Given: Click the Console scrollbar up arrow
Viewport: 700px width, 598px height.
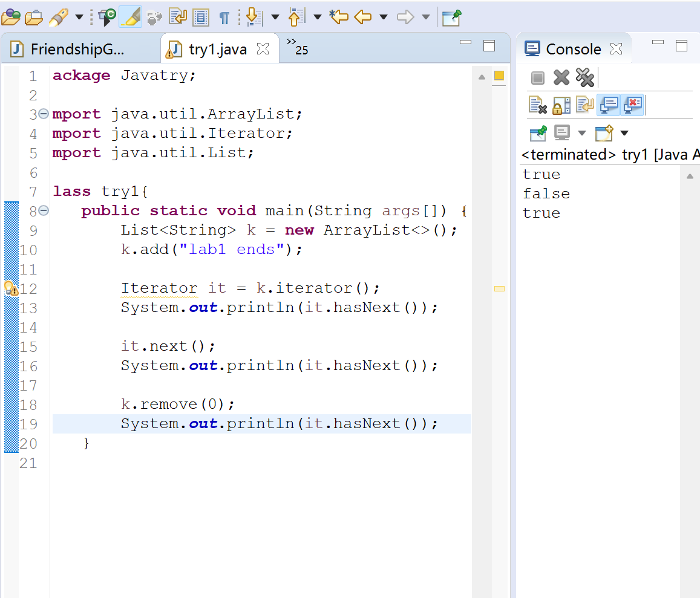Looking at the screenshot, I should [690, 177].
